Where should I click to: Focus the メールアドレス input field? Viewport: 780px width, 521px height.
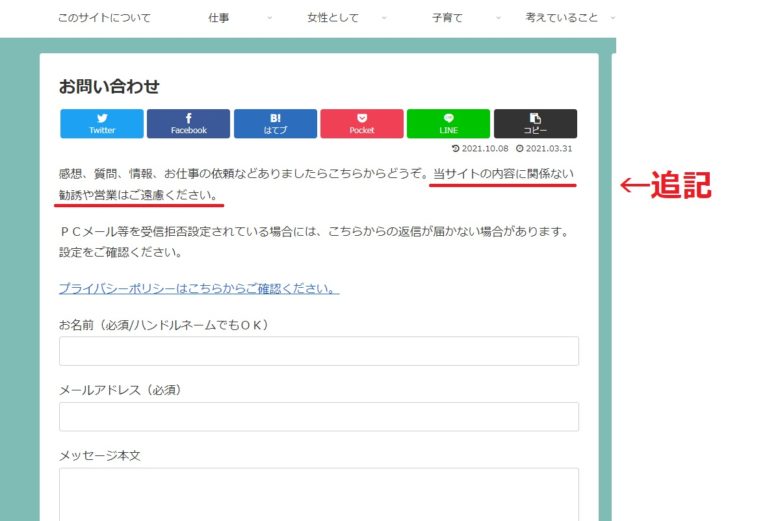[319, 417]
